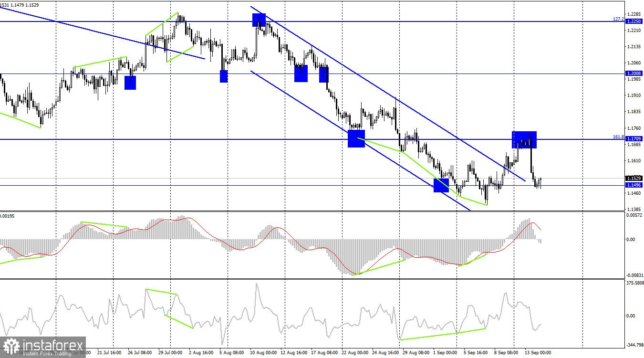
Task: Click the 127.2 Fibonacci level label
Action: (618, 19)
